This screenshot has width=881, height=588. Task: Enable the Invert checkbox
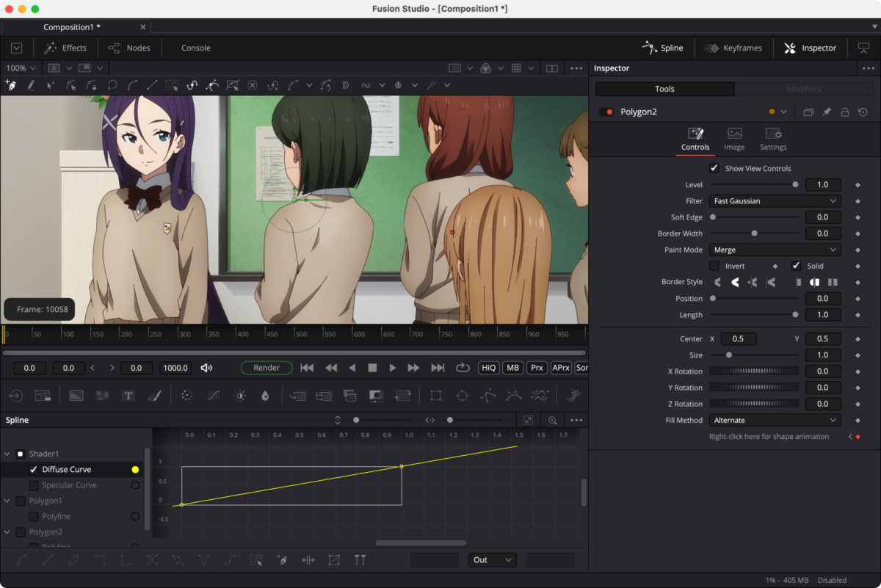[x=714, y=266]
